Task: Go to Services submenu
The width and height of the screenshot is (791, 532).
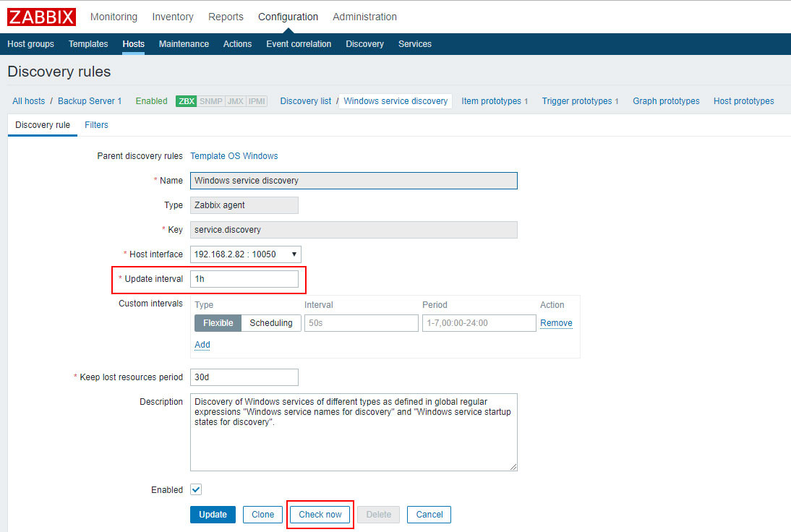Action: pyautogui.click(x=415, y=44)
